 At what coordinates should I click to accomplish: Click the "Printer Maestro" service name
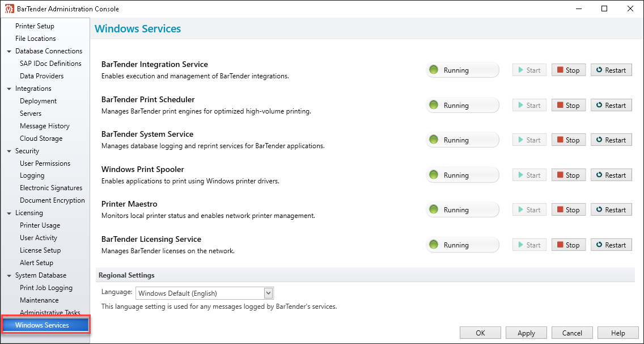[x=129, y=204]
